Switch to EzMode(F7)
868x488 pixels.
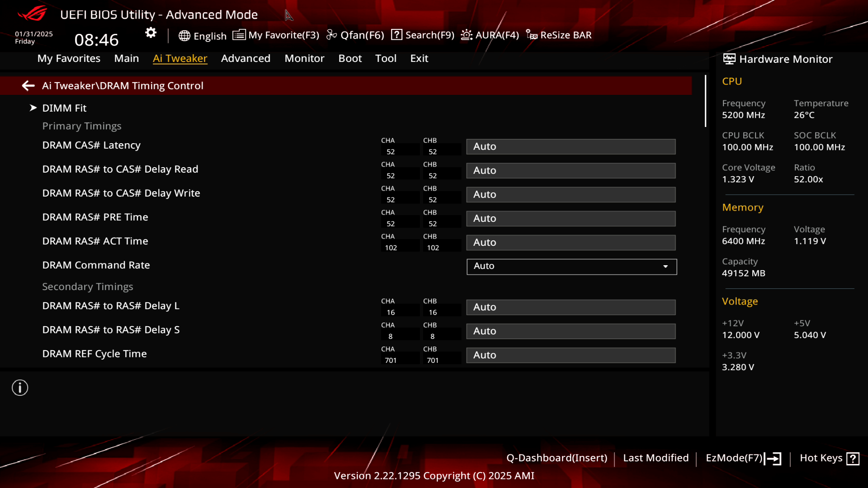click(x=743, y=458)
